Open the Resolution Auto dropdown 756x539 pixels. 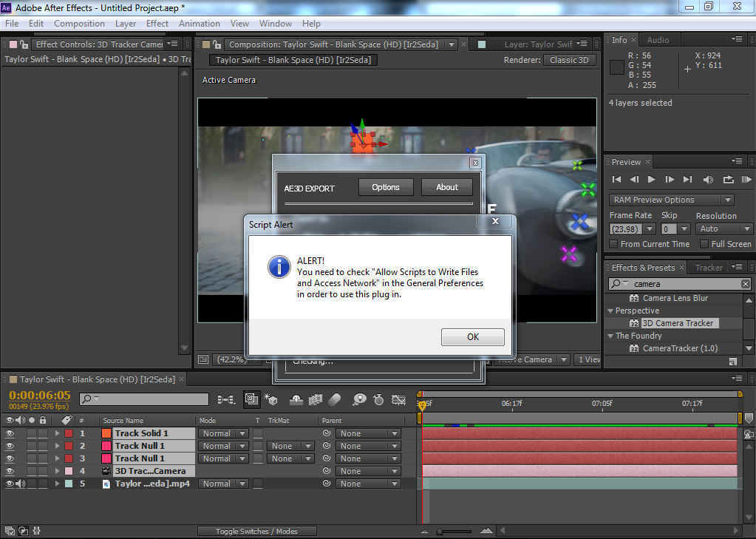tap(724, 228)
